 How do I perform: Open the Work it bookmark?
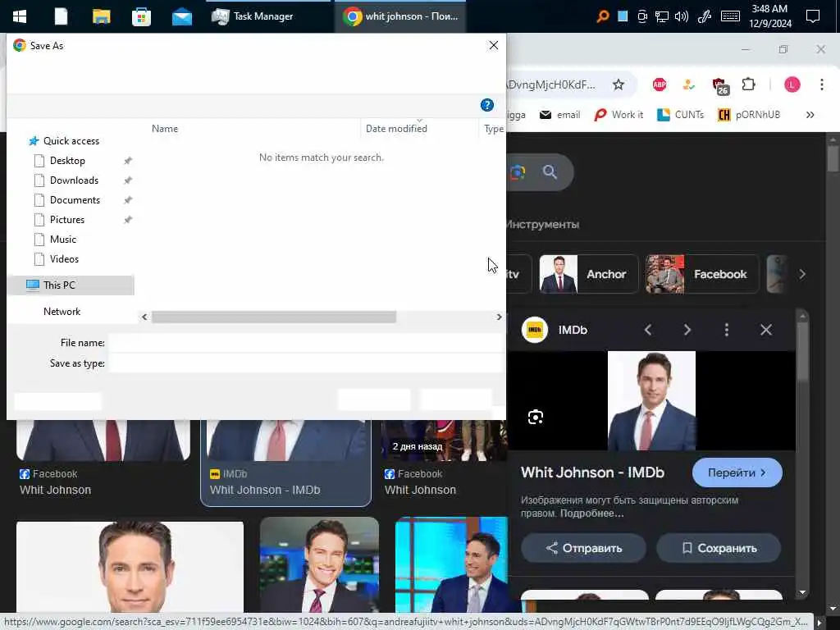click(x=619, y=115)
